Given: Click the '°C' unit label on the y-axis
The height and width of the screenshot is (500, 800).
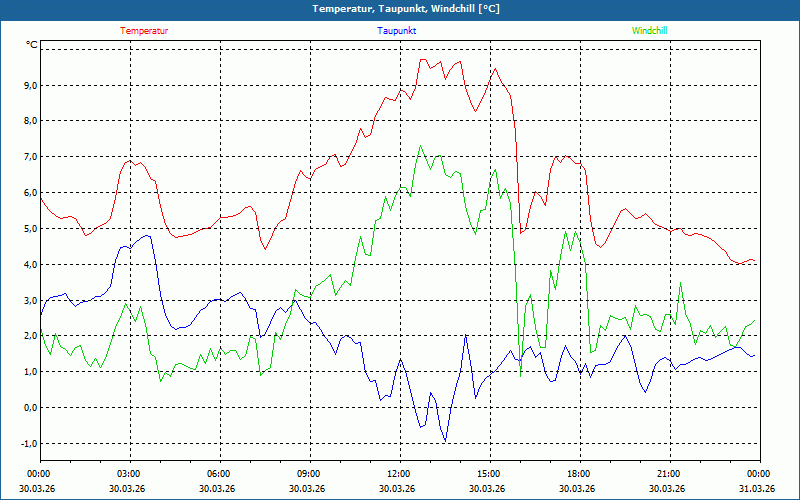Looking at the screenshot, I should point(32,45).
